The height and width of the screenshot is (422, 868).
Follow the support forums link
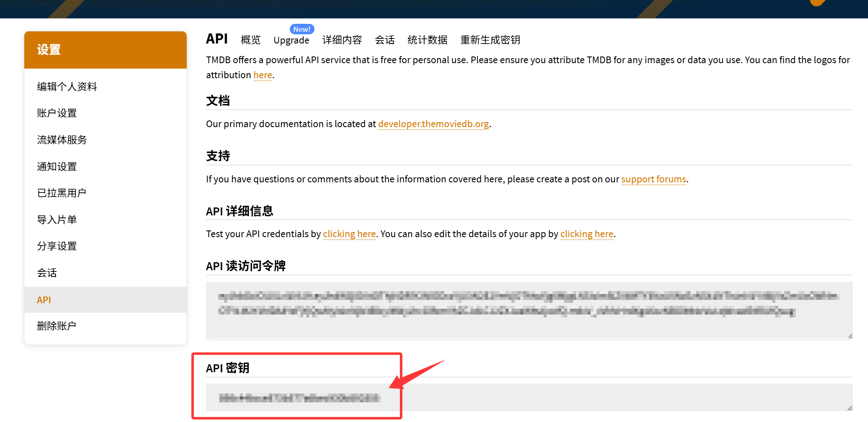[x=653, y=179]
